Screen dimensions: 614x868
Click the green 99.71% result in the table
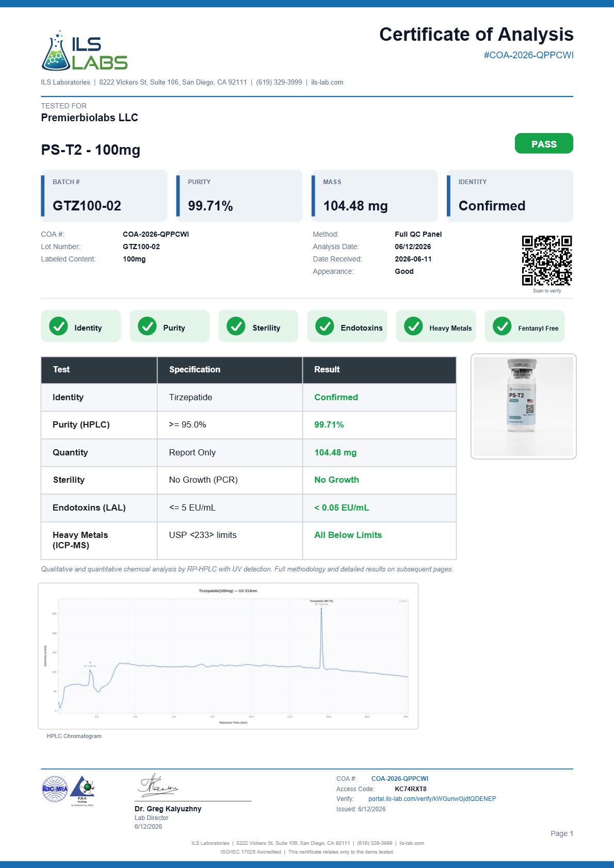point(329,425)
